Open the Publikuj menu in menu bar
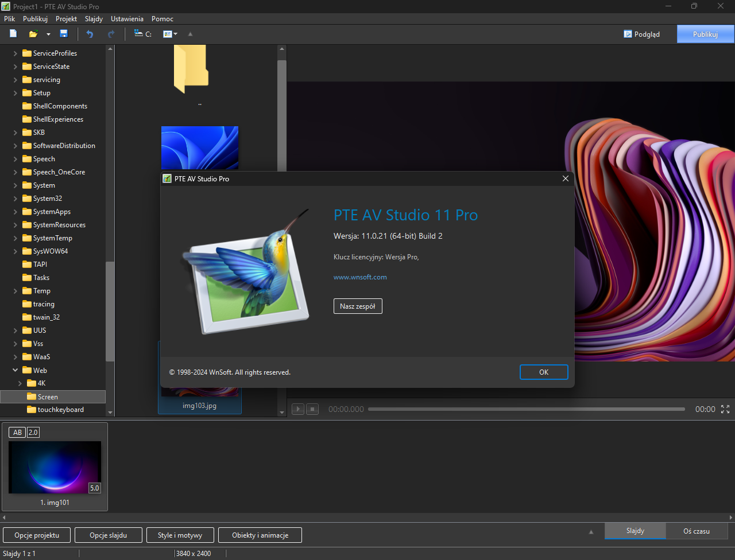Screen dimensions: 735x560 [36, 19]
